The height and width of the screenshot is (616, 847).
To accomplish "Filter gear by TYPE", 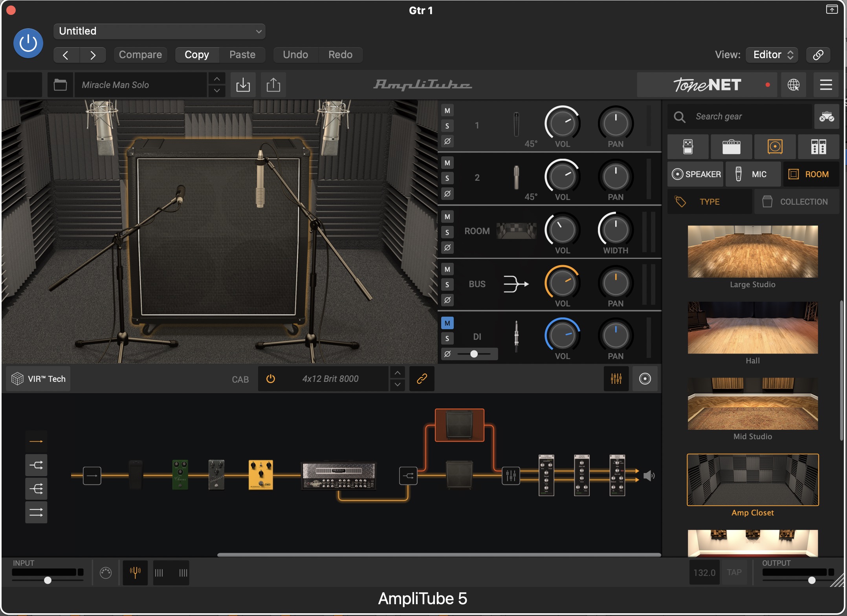I will click(710, 202).
